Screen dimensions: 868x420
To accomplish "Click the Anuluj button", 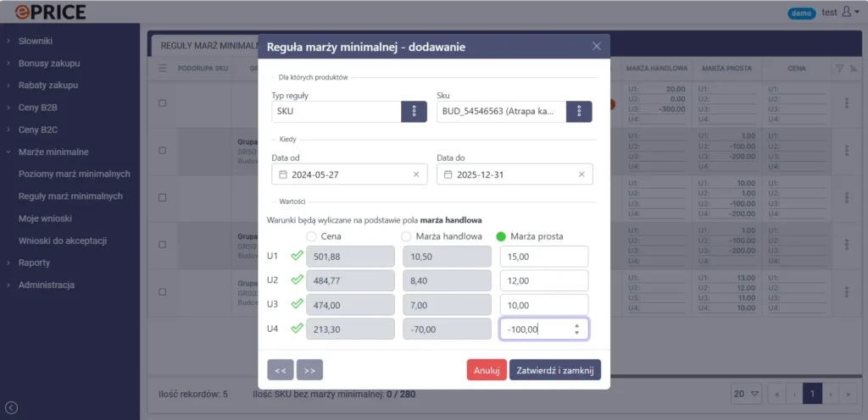I will [x=487, y=370].
